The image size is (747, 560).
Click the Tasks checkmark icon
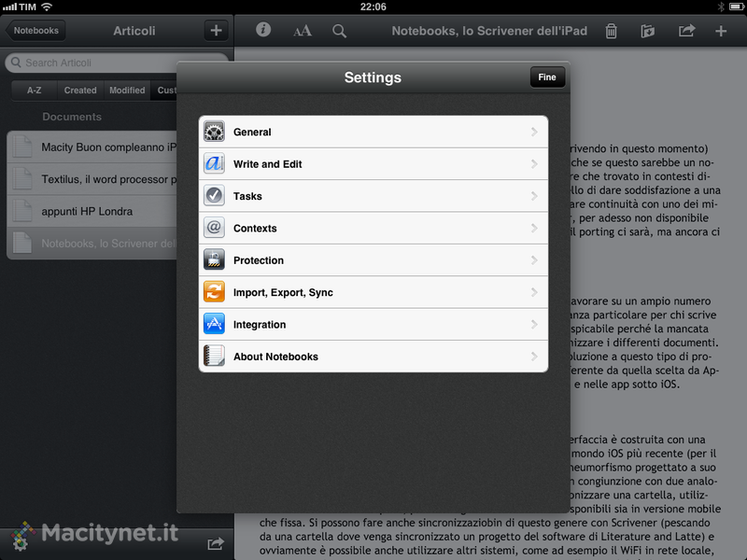tap(214, 196)
